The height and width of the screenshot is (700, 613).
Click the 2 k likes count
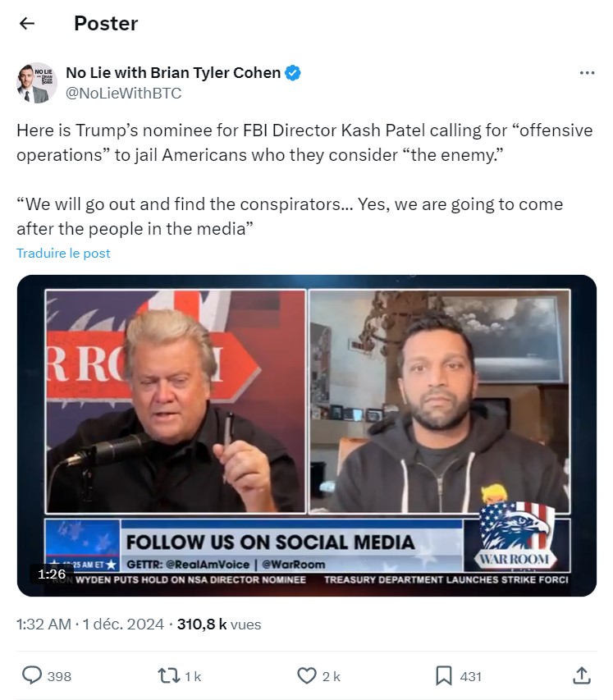click(332, 677)
